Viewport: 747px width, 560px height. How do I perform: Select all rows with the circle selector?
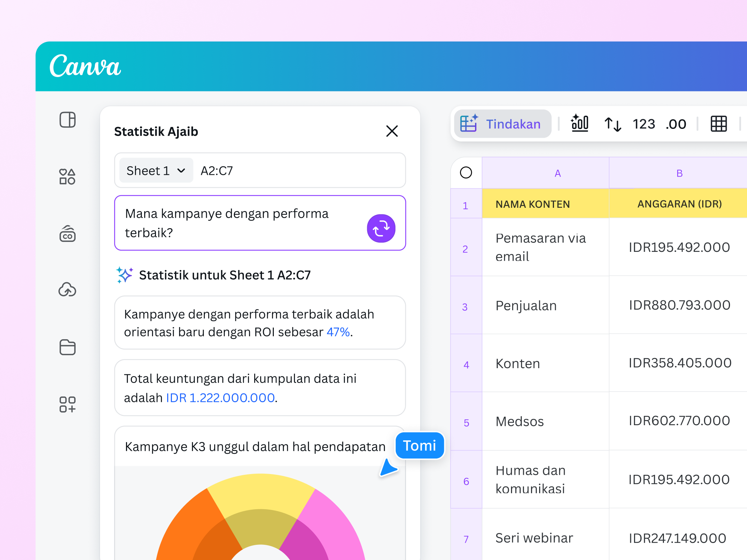point(466,172)
